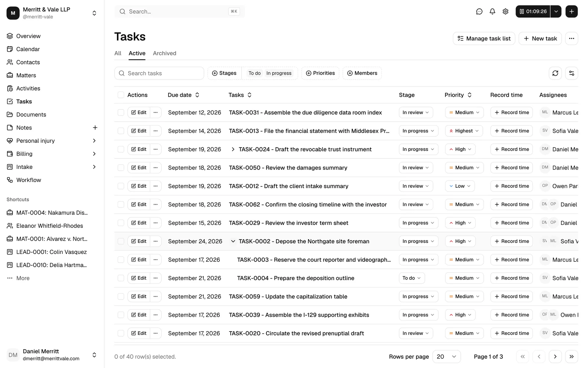
Task: Switch to the Archived tab
Action: (165, 53)
